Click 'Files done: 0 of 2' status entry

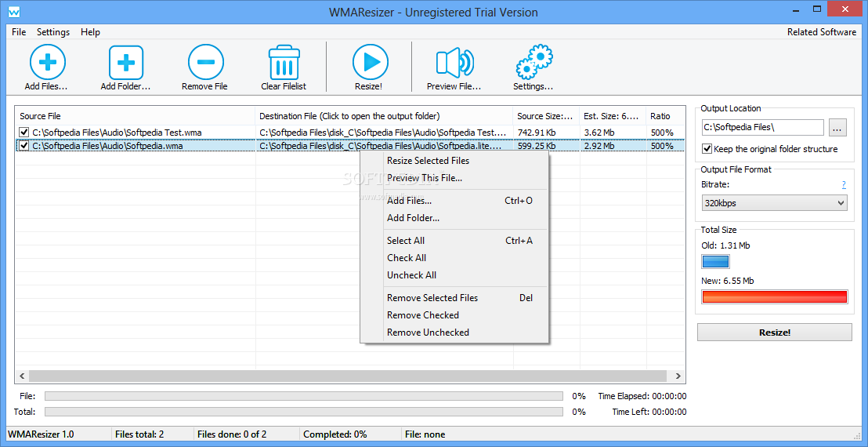click(232, 434)
